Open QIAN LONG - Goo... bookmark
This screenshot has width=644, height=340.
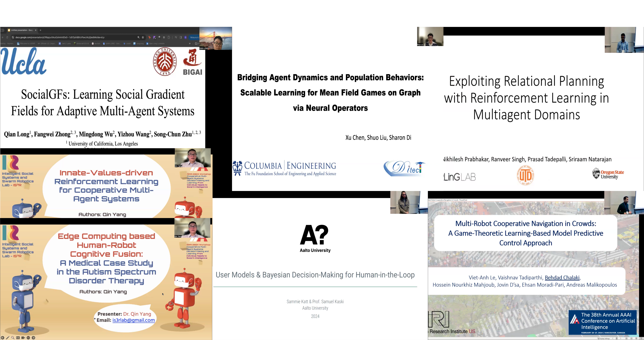click(111, 44)
